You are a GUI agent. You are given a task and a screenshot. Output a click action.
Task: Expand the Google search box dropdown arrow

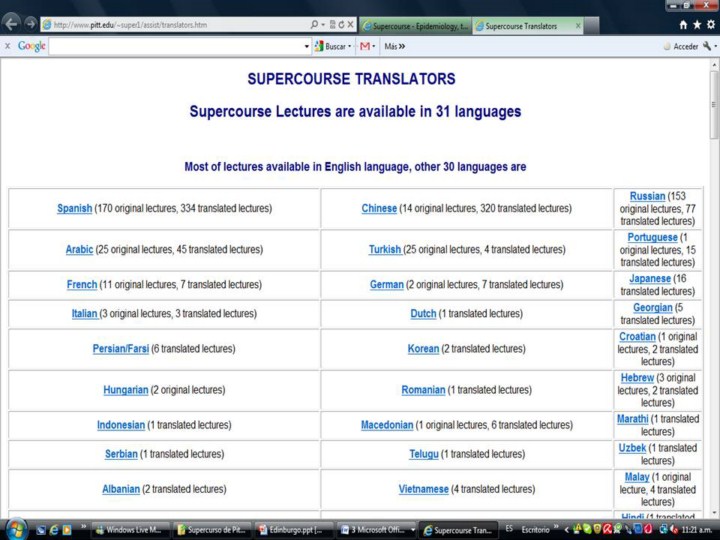coord(307,46)
